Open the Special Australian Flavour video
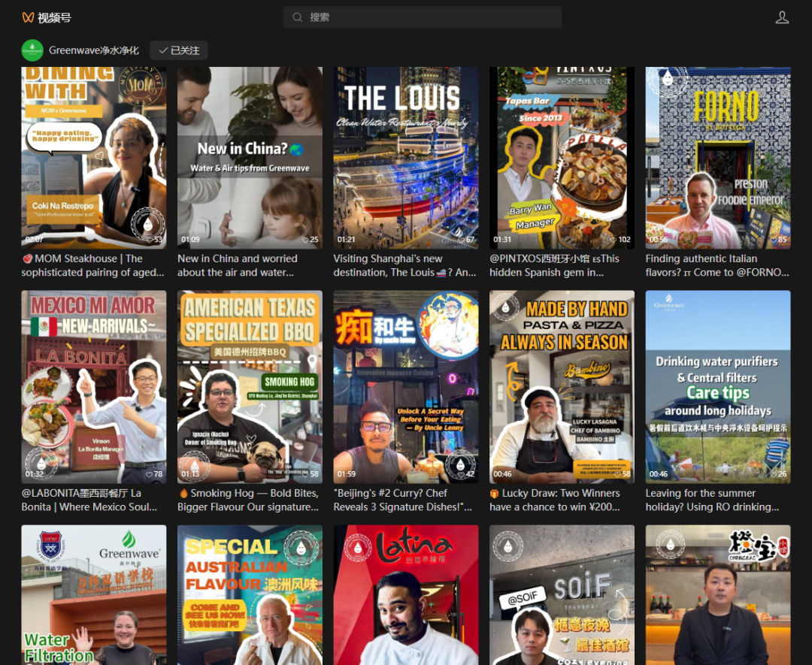812x665 pixels. [250, 594]
